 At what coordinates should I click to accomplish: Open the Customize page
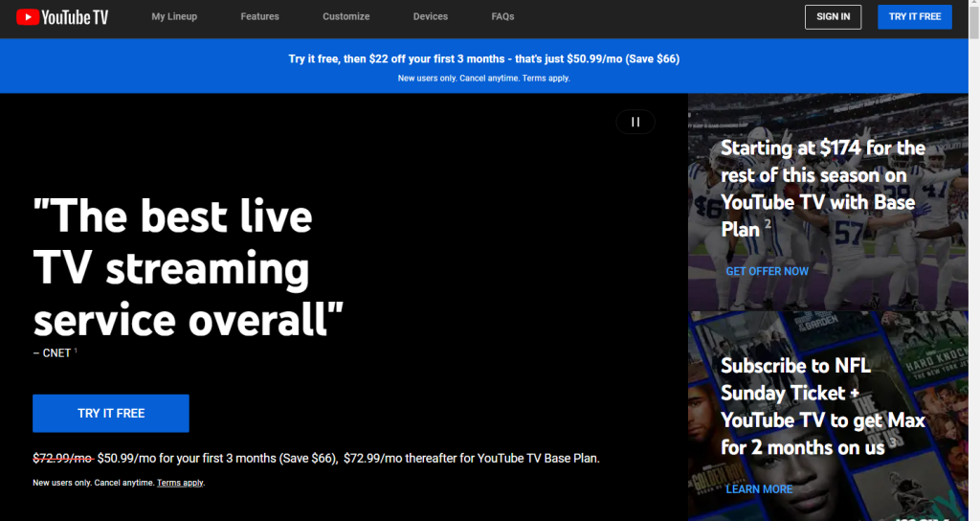pyautogui.click(x=346, y=17)
